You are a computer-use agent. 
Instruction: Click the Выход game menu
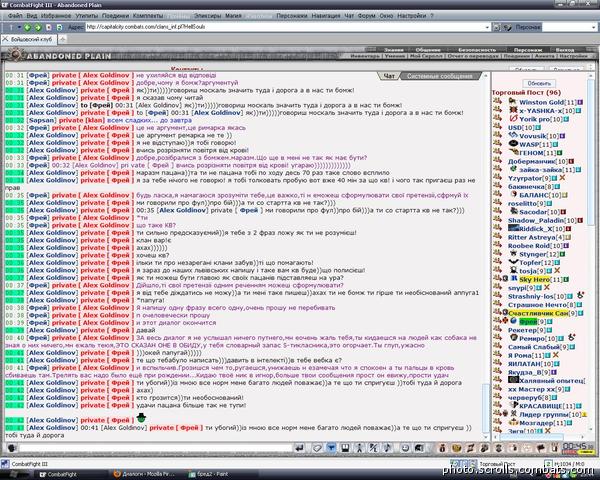565,50
